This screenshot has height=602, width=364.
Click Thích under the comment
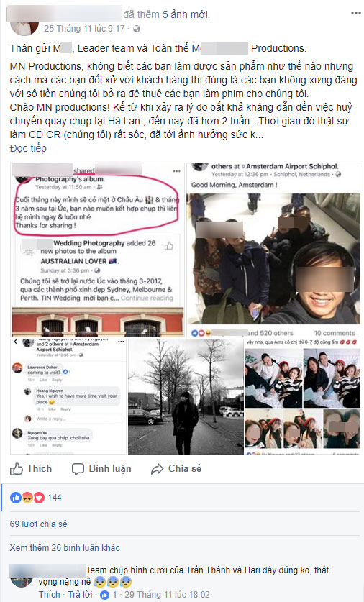pyautogui.click(x=49, y=594)
